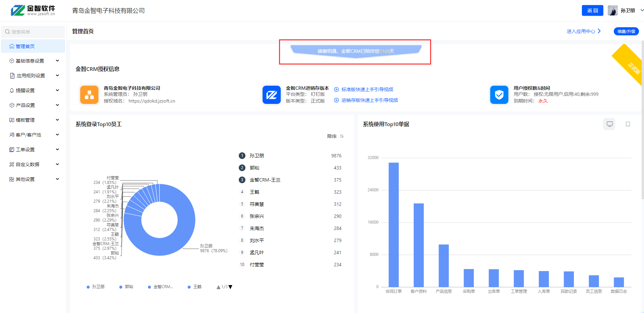
Task: Toggle 王鹤 series in pie legend
Action: [x=194, y=287]
